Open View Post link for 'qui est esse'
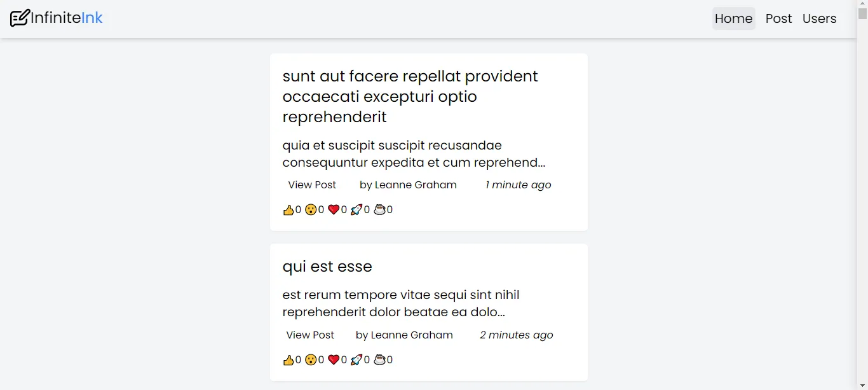 click(x=310, y=335)
